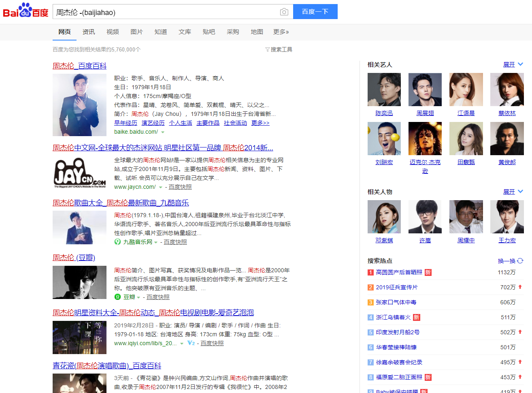Switch to the 知道 tab
Image resolution: width=532 pixels, height=393 pixels.
(161, 32)
